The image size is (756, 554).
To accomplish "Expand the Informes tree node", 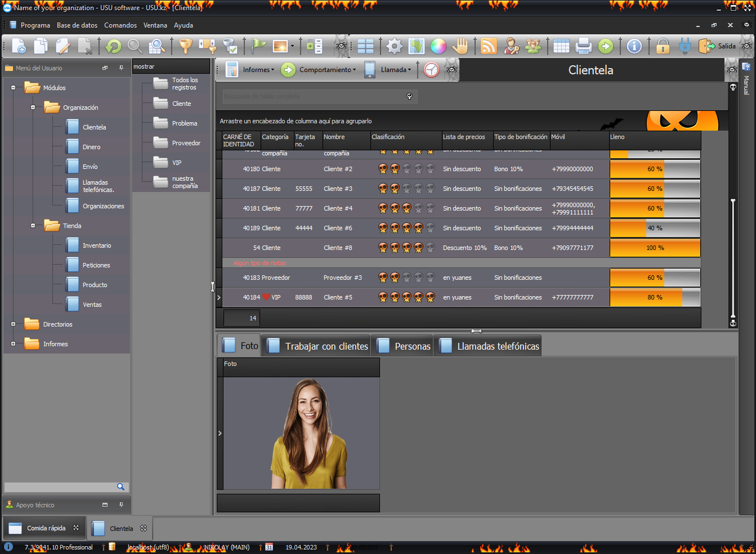I will click(13, 344).
